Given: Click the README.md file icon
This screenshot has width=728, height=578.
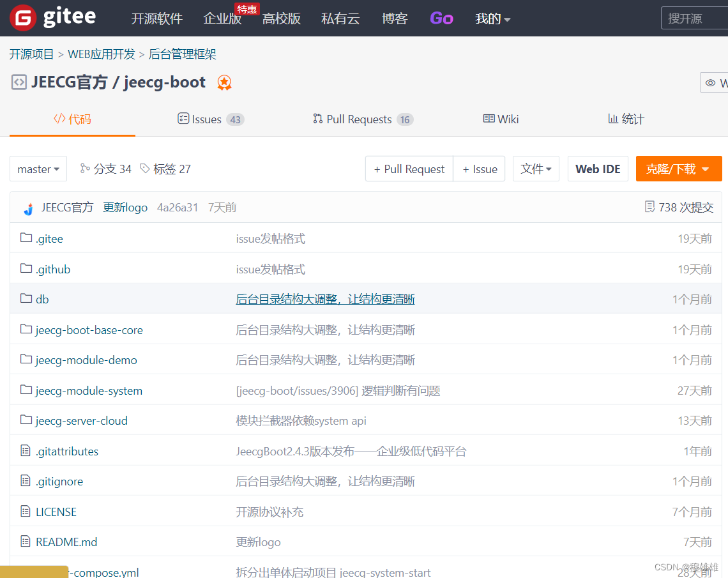Looking at the screenshot, I should coord(26,542).
